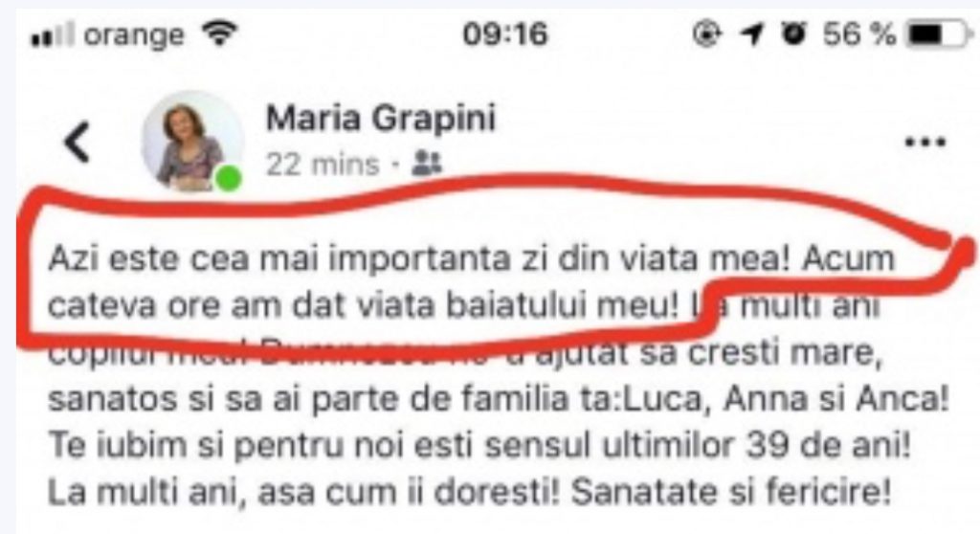The height and width of the screenshot is (534, 980).
Task: Open the three-dots post options menu
Action: [x=925, y=142]
